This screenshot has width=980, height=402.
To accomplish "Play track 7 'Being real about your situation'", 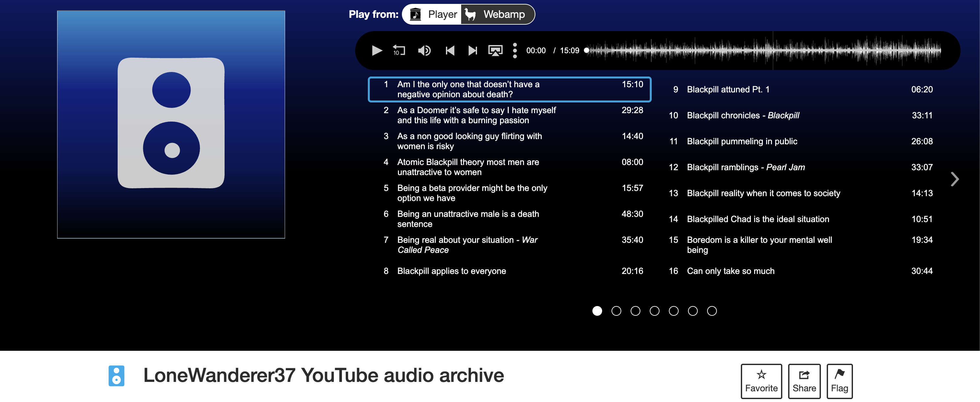I will pyautogui.click(x=510, y=245).
